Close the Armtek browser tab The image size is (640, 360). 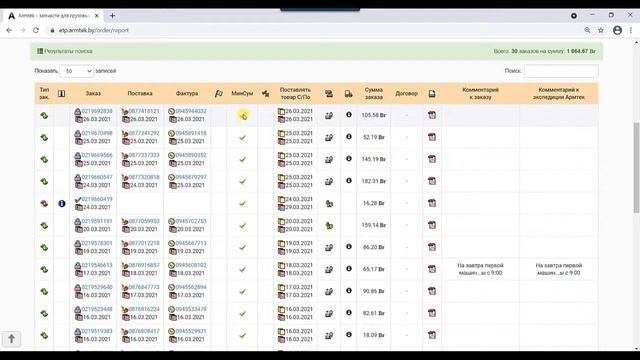coord(97,16)
